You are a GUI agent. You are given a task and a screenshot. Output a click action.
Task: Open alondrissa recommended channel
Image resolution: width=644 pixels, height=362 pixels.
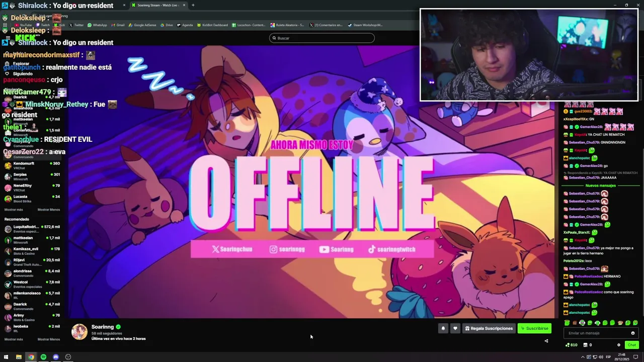point(32,273)
